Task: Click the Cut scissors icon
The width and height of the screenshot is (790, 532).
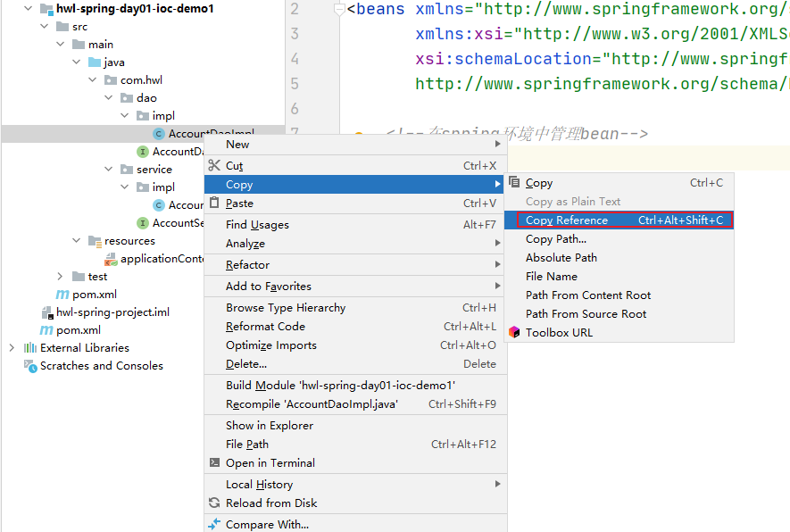Action: coord(214,165)
